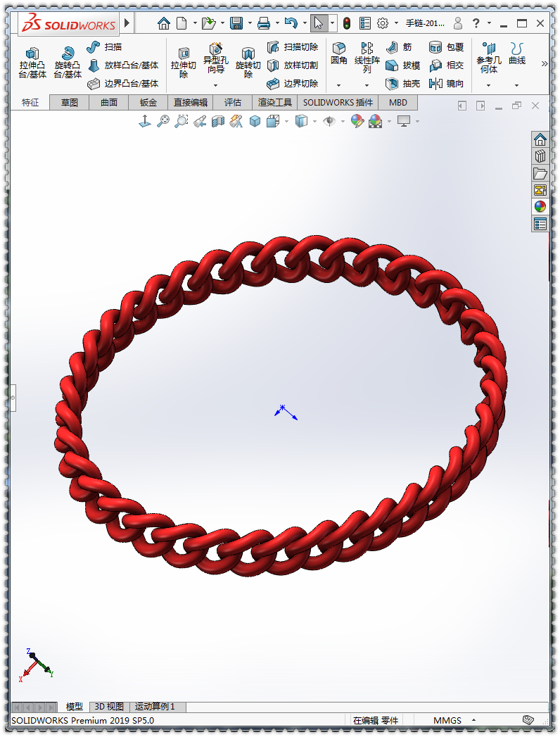Image resolution: width=560 pixels, height=737 pixels.
Task: Switch to Evaluate (评估) tab
Action: [233, 103]
